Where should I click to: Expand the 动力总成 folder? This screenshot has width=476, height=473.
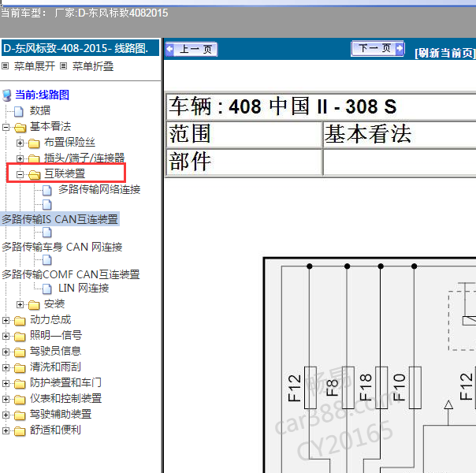click(6, 320)
